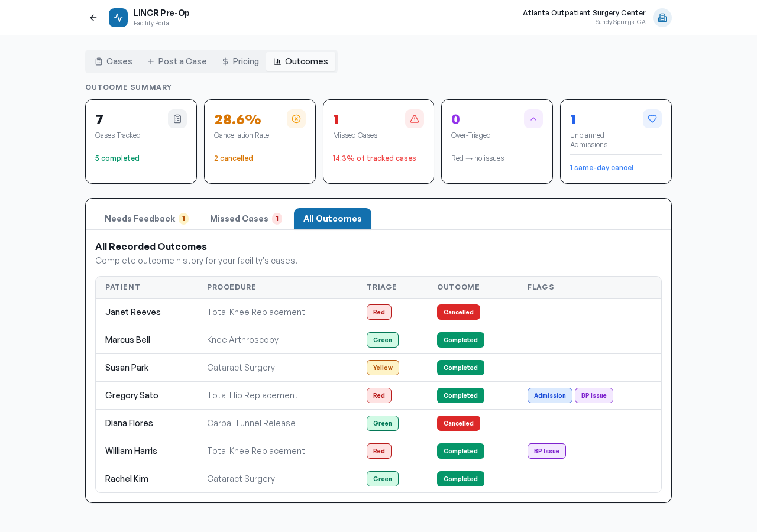Select the Marcus Bell patient row
Image resolution: width=757 pixels, height=532 pixels.
[x=128, y=340]
